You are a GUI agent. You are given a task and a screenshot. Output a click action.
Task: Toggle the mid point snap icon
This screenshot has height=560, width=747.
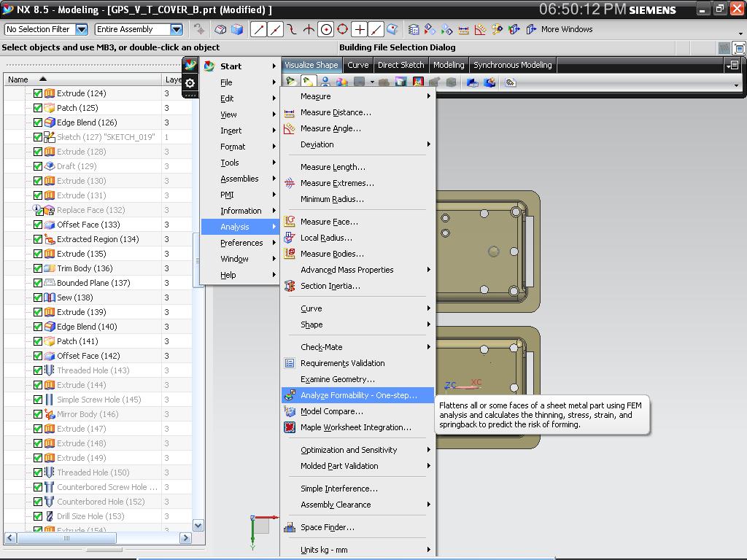pyautogui.click(x=275, y=29)
